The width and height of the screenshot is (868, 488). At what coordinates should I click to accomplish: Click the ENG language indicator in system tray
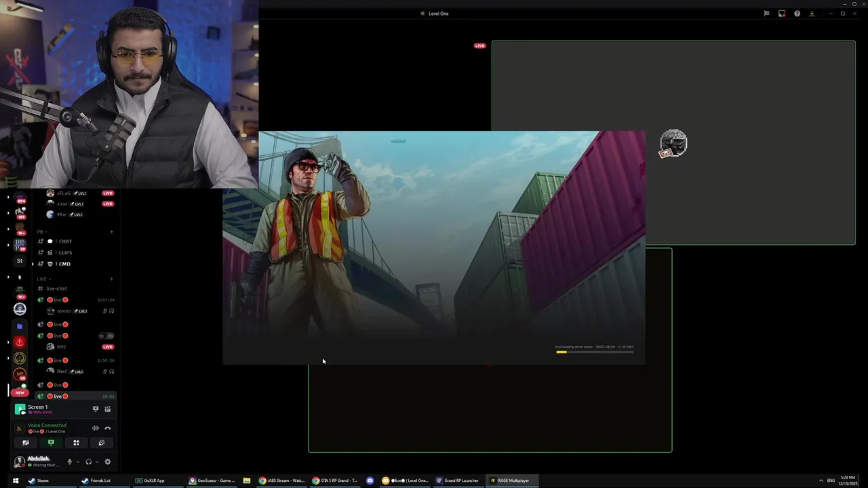pyautogui.click(x=831, y=481)
